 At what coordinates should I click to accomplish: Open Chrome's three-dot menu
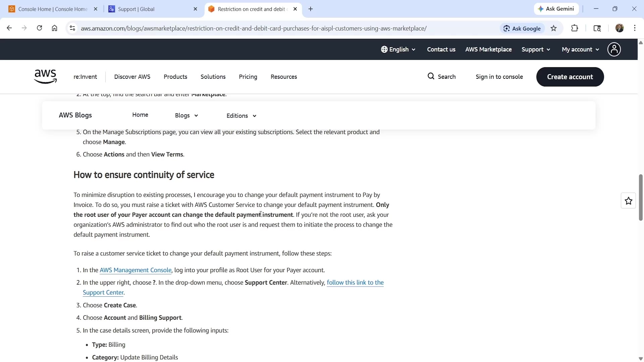635,28
